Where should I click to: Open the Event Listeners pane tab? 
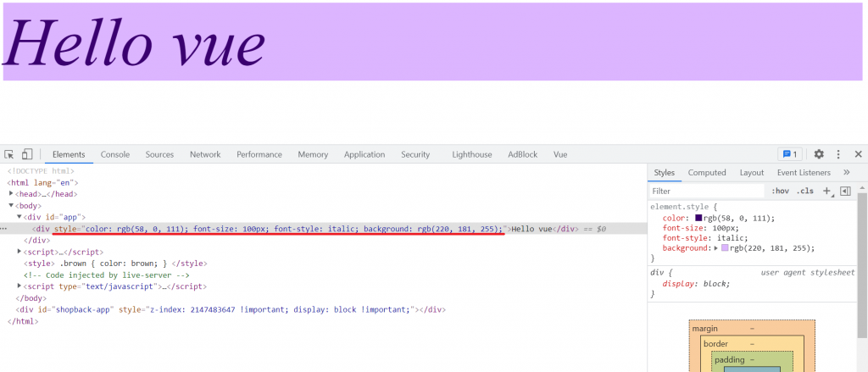[x=804, y=173]
